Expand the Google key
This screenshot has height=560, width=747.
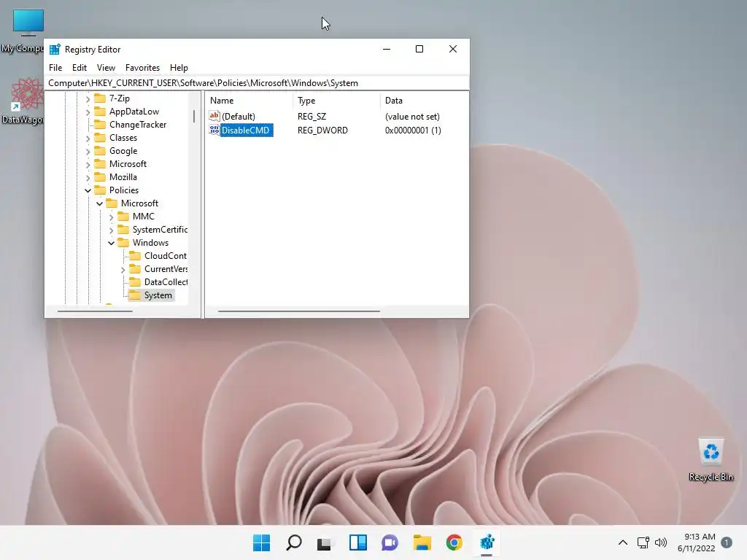click(x=88, y=152)
